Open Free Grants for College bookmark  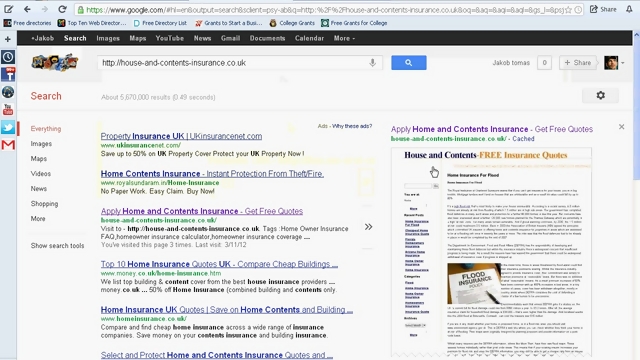click(354, 23)
